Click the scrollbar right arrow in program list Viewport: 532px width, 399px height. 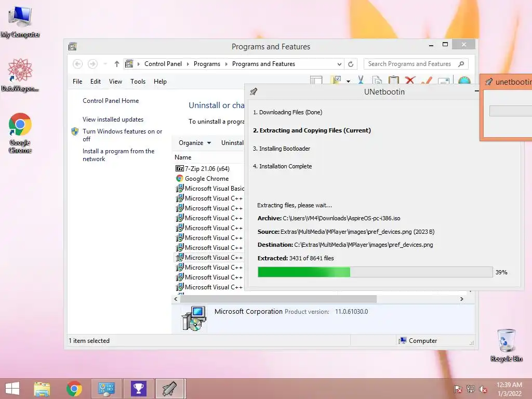461,299
